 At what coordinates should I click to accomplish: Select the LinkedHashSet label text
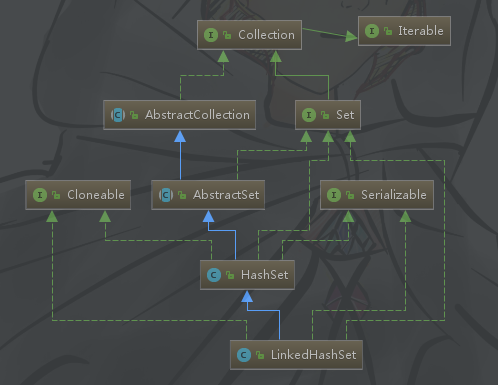314,355
